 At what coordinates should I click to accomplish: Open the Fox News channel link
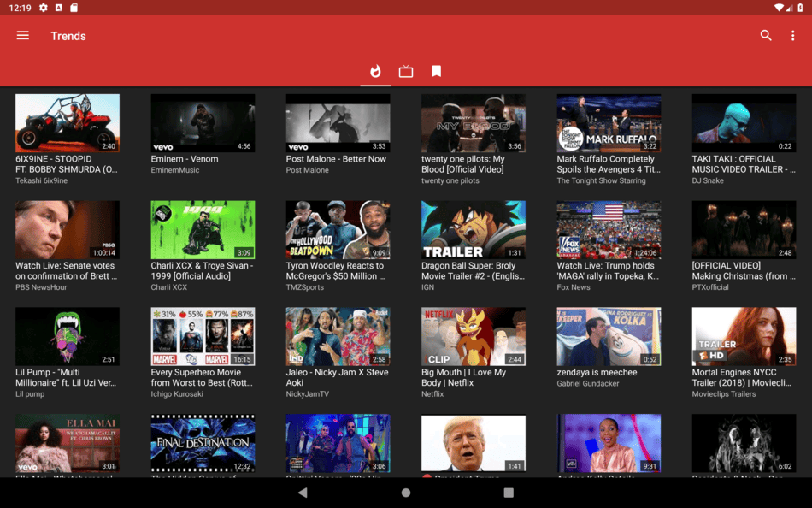point(574,287)
